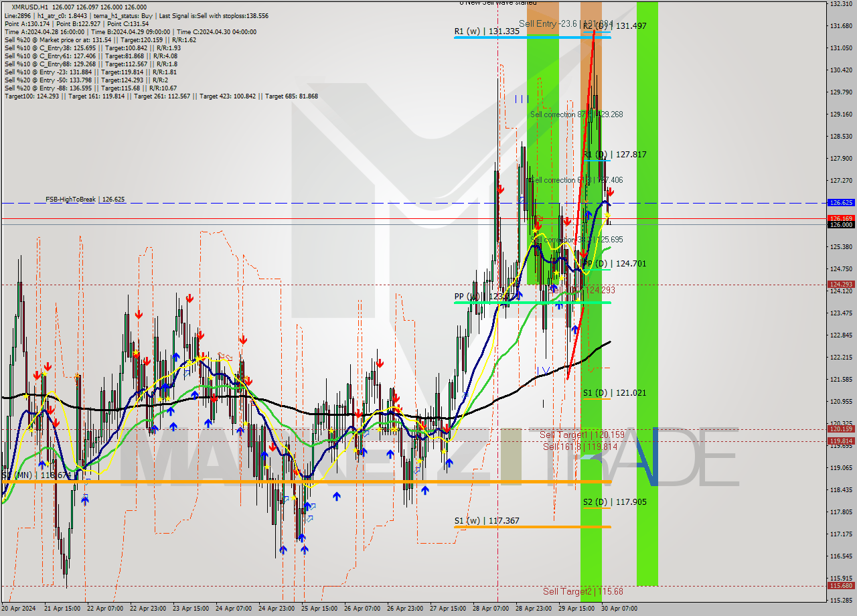
Task: Click the Sell Target2 115.68 label
Action: [x=583, y=591]
